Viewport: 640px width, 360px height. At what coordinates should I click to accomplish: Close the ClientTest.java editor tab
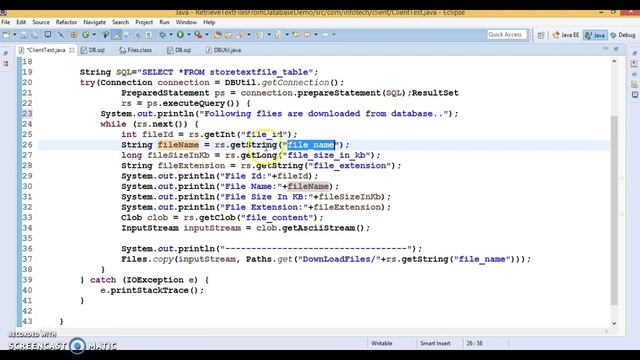72,50
